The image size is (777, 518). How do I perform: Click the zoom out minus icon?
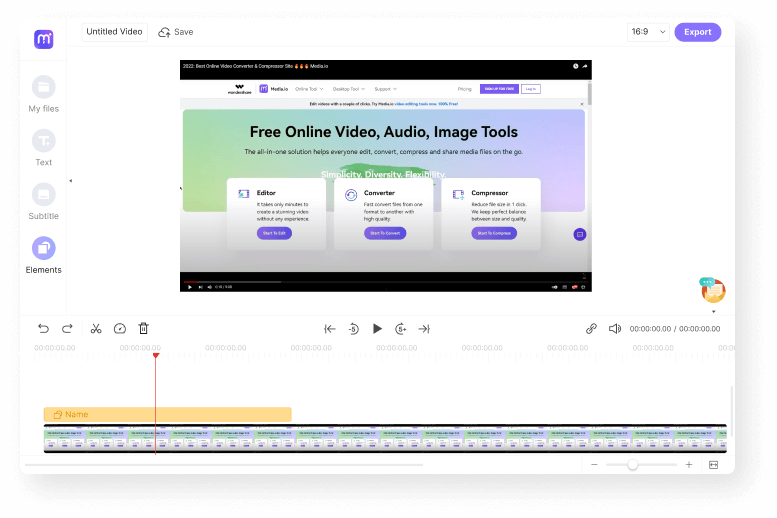click(594, 464)
